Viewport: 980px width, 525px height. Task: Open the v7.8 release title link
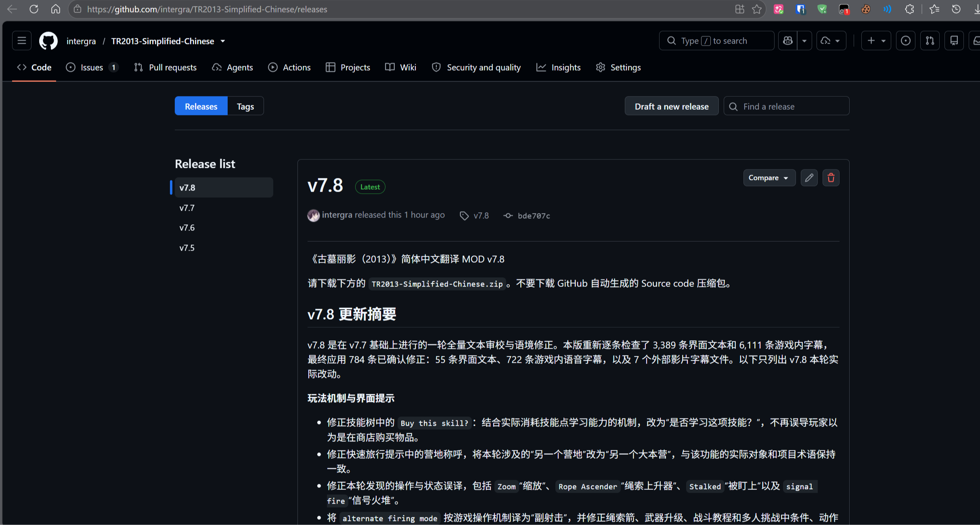(x=325, y=186)
